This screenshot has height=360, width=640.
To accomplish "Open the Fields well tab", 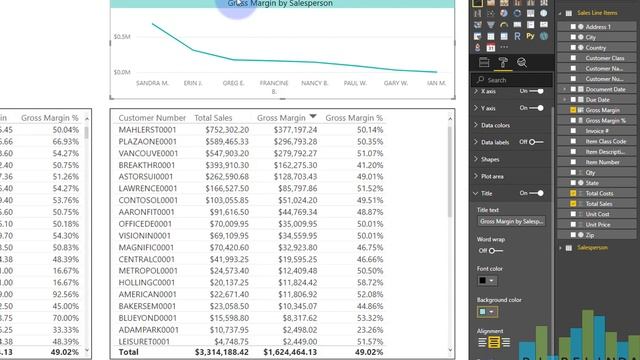I will click(x=484, y=62).
